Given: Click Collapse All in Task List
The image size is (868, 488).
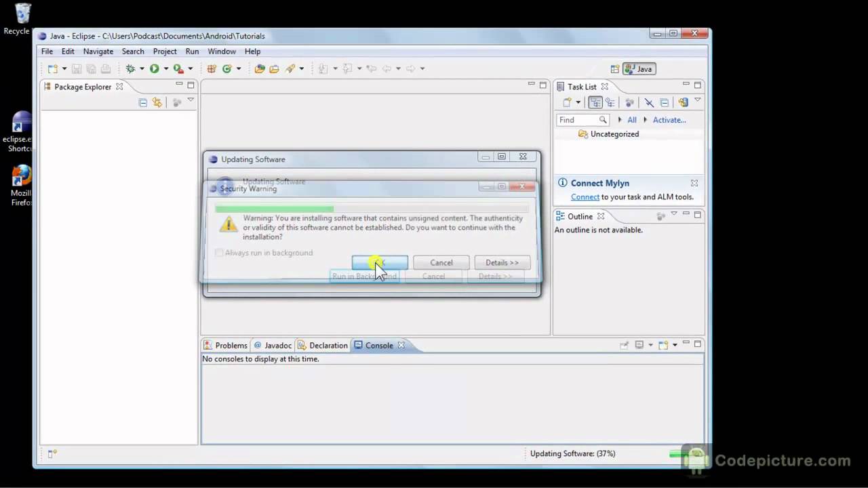Looking at the screenshot, I should click(665, 102).
